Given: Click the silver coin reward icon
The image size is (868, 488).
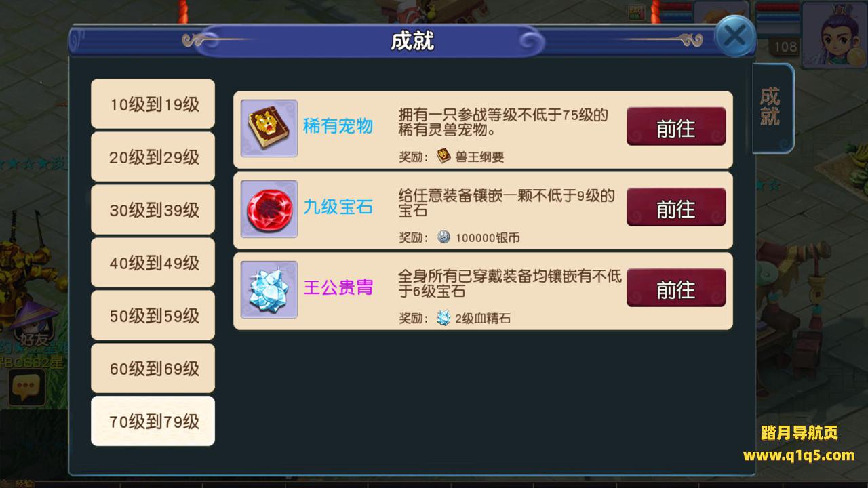Looking at the screenshot, I should coord(443,237).
